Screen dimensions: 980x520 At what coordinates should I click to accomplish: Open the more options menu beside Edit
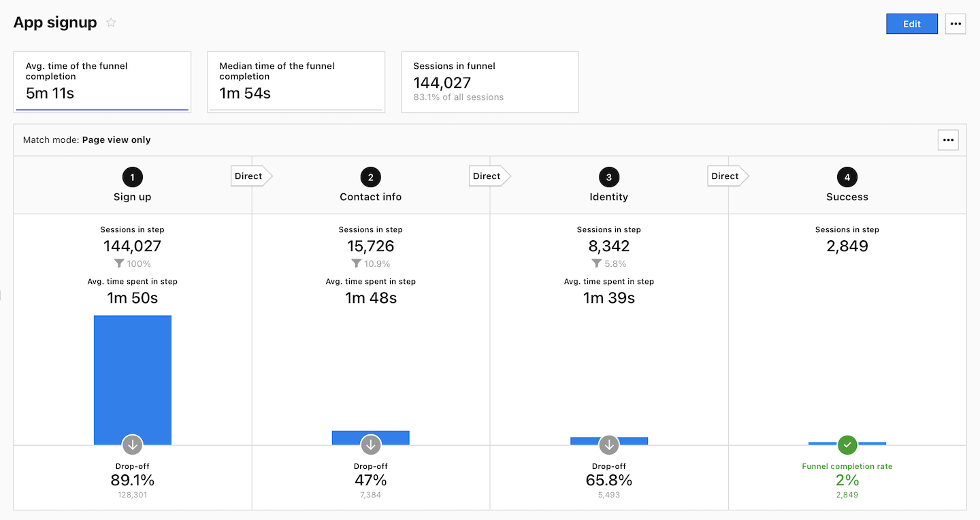955,24
